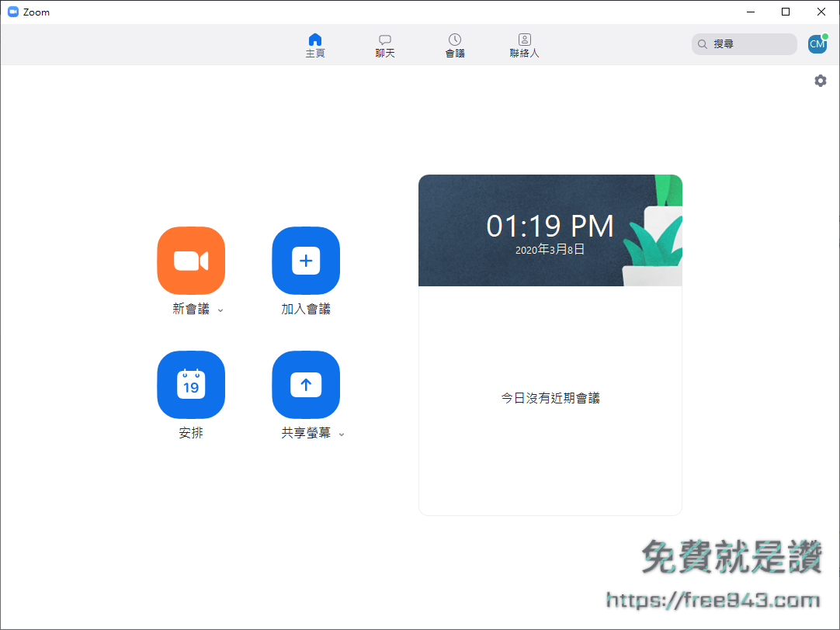Expand the 共享螢幕 dropdown arrow
840x630 pixels.
click(x=342, y=434)
